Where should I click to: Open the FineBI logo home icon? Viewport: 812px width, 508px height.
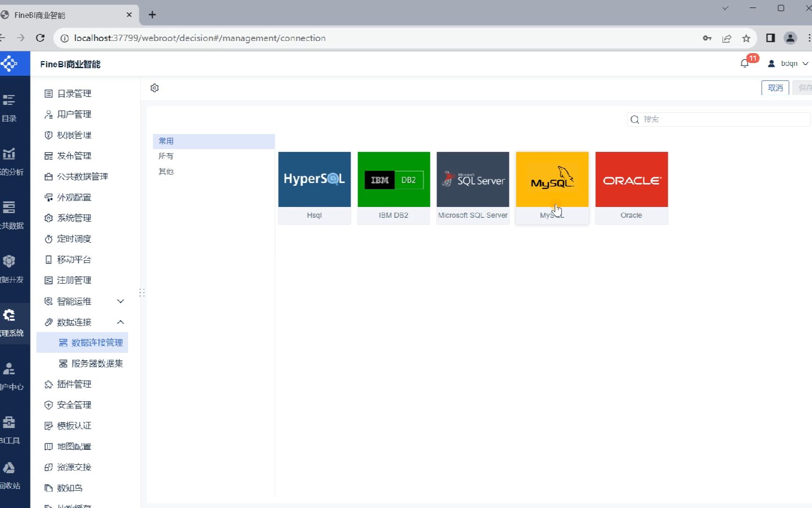9,63
